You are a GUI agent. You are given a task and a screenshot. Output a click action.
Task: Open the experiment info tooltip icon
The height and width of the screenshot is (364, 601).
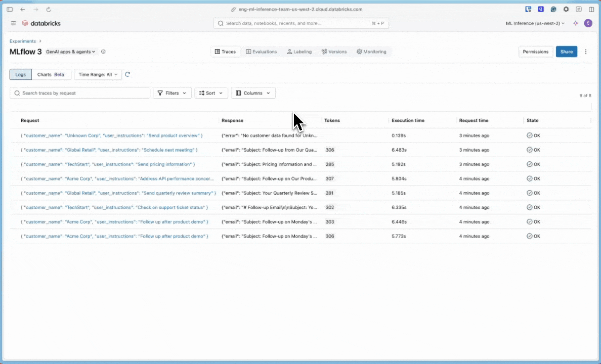click(x=103, y=51)
